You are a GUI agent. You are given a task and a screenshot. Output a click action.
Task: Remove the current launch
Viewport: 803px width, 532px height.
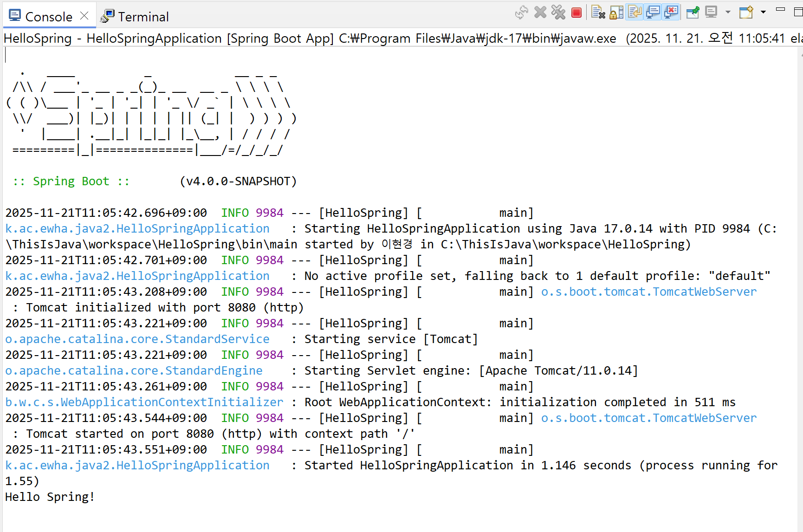[540, 13]
